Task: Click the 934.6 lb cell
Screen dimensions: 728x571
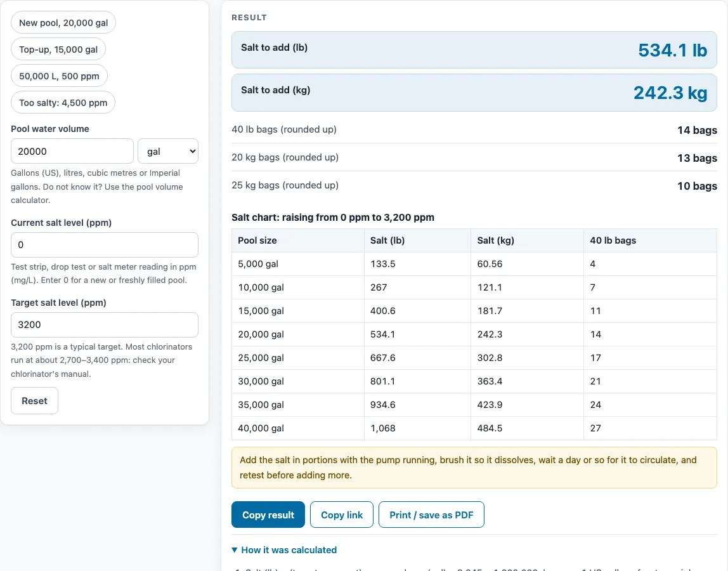Action: coord(417,405)
